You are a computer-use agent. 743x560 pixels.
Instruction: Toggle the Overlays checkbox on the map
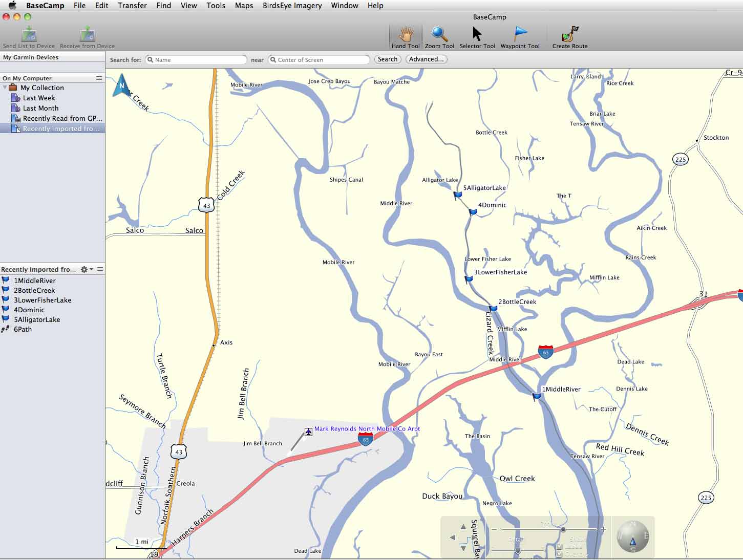coord(559,554)
